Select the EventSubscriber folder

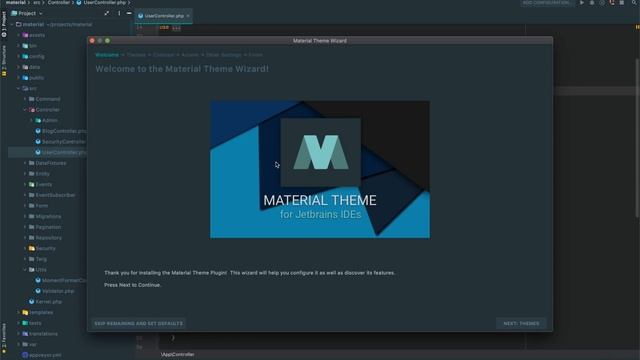[52, 195]
